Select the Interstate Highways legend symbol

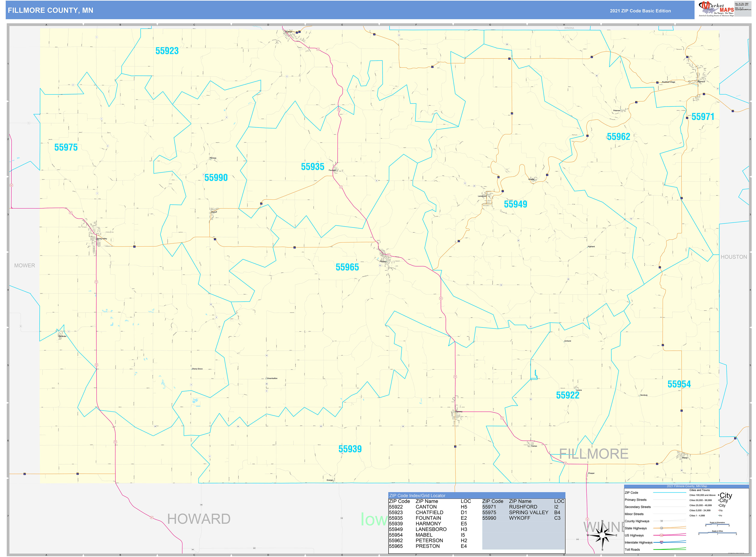pos(662,542)
